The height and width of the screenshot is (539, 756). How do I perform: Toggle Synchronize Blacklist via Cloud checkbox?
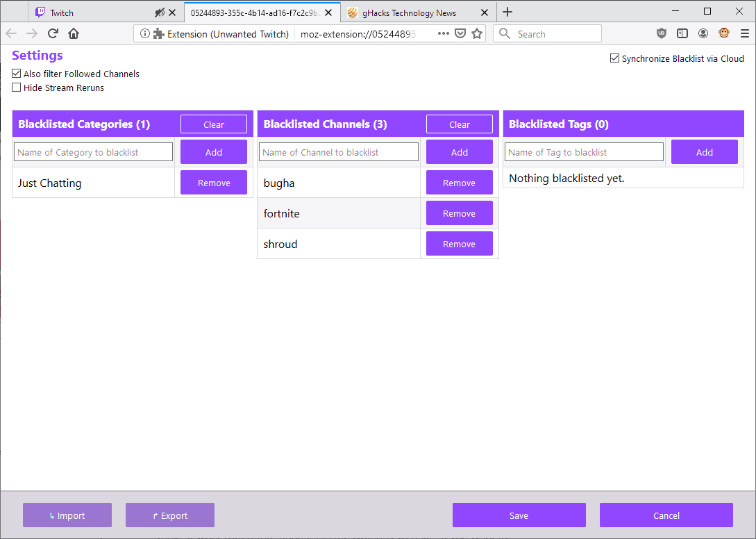coord(615,58)
